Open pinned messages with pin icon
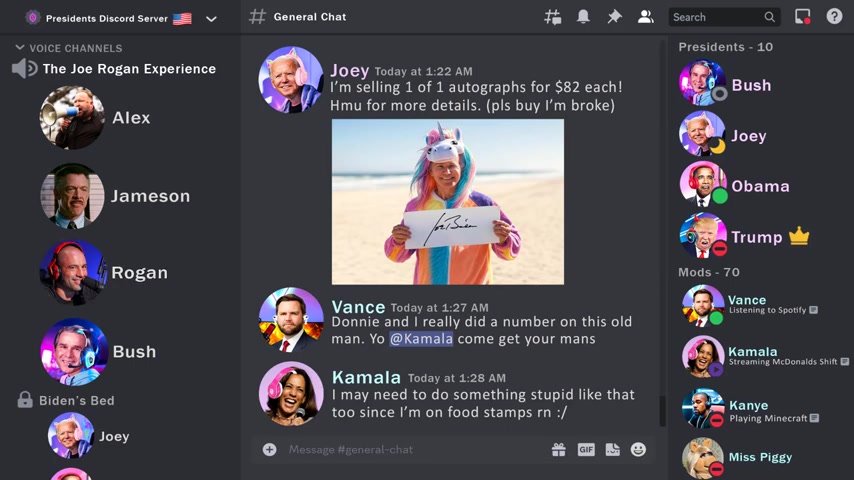 (614, 17)
